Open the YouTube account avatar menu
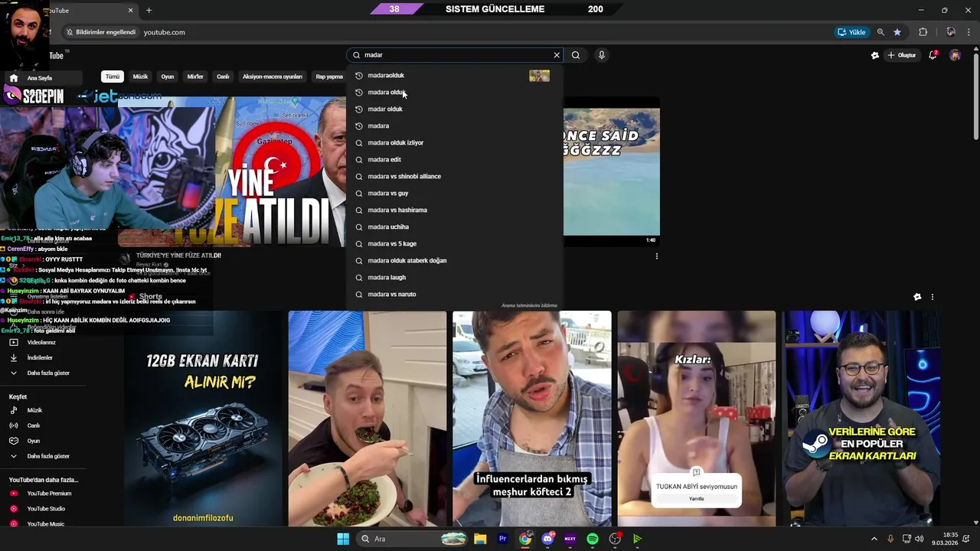The image size is (980, 551). (x=955, y=55)
